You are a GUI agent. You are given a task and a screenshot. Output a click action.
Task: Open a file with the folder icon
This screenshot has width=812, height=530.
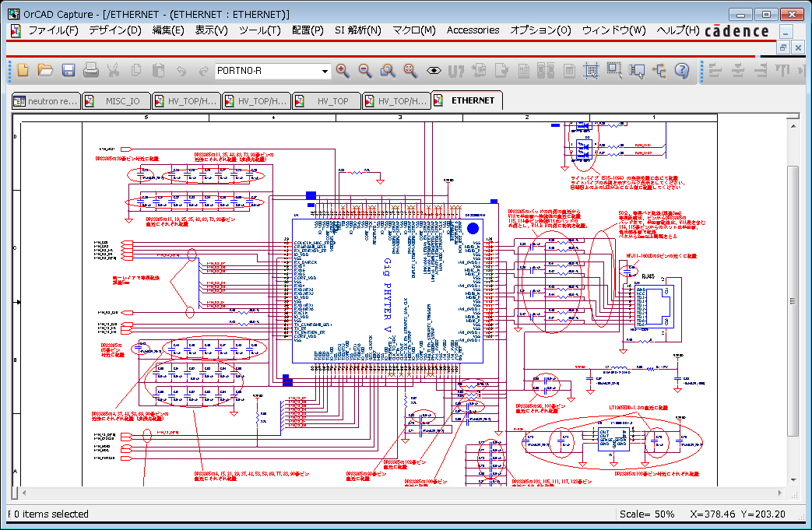click(46, 70)
